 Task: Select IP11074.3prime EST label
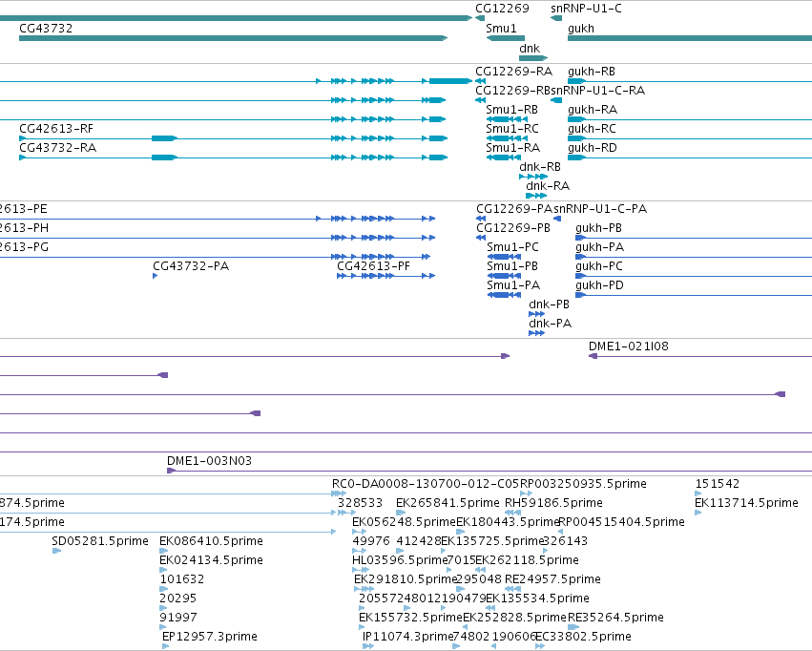pos(408,637)
